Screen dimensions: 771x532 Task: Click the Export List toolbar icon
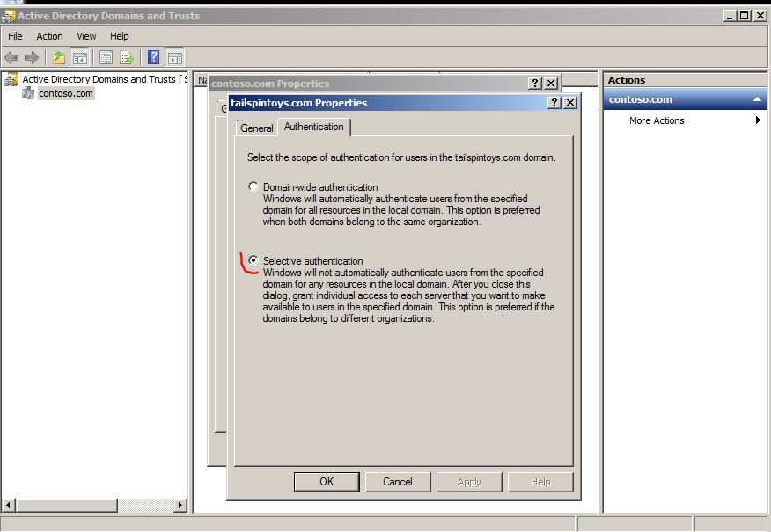(x=127, y=57)
